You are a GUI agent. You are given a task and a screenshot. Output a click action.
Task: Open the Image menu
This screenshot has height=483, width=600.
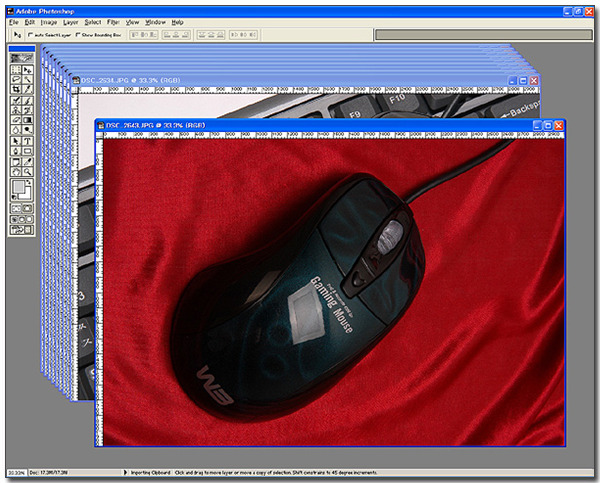click(x=48, y=21)
